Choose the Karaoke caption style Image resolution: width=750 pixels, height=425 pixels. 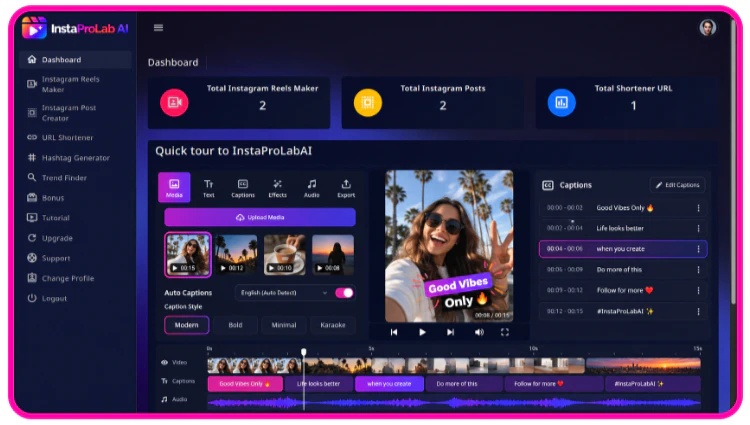(333, 325)
